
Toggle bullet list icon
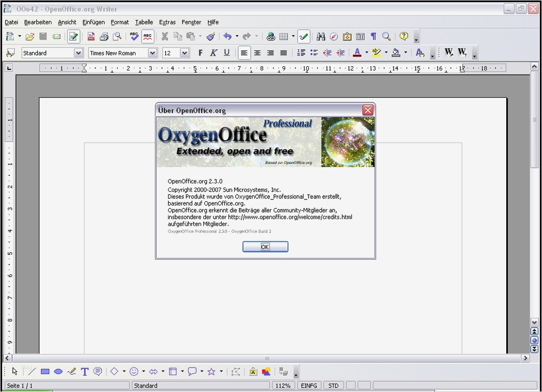(314, 53)
